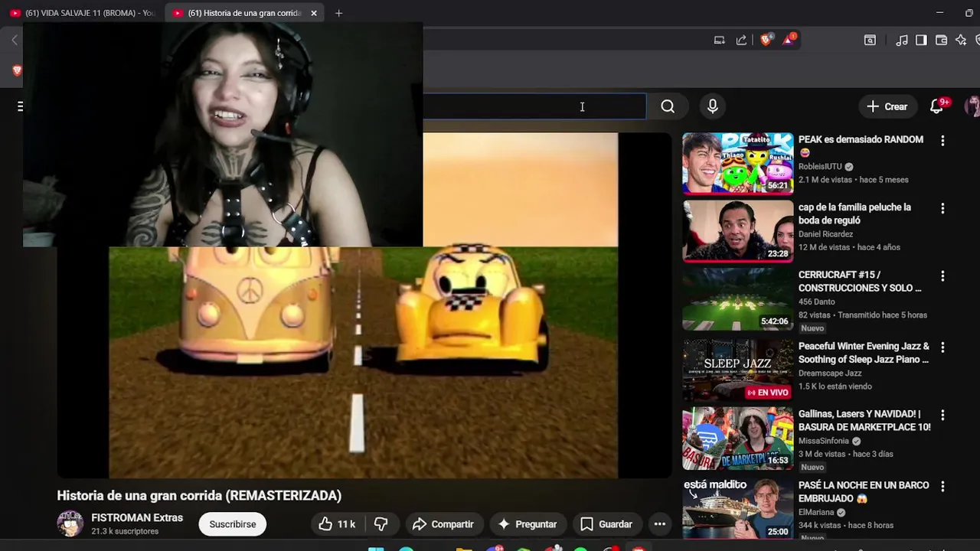Image resolution: width=980 pixels, height=551 pixels.
Task: Start voice search with the microphone icon
Action: click(713, 106)
